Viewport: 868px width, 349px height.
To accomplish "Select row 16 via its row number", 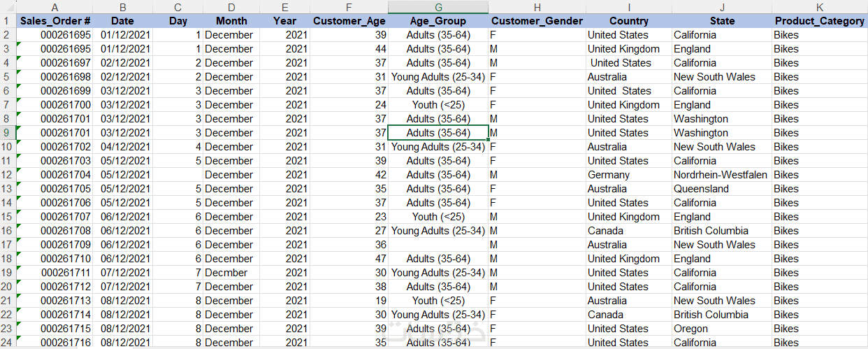I will [6, 231].
